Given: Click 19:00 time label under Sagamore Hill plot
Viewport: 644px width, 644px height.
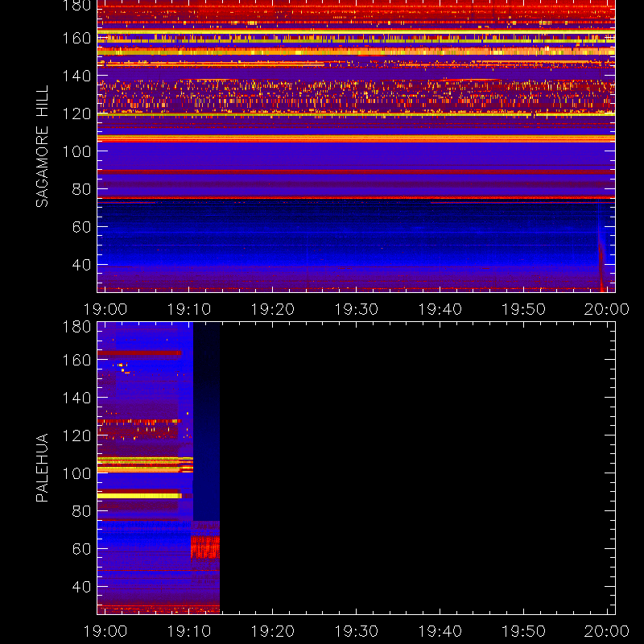Looking at the screenshot, I should point(105,309).
